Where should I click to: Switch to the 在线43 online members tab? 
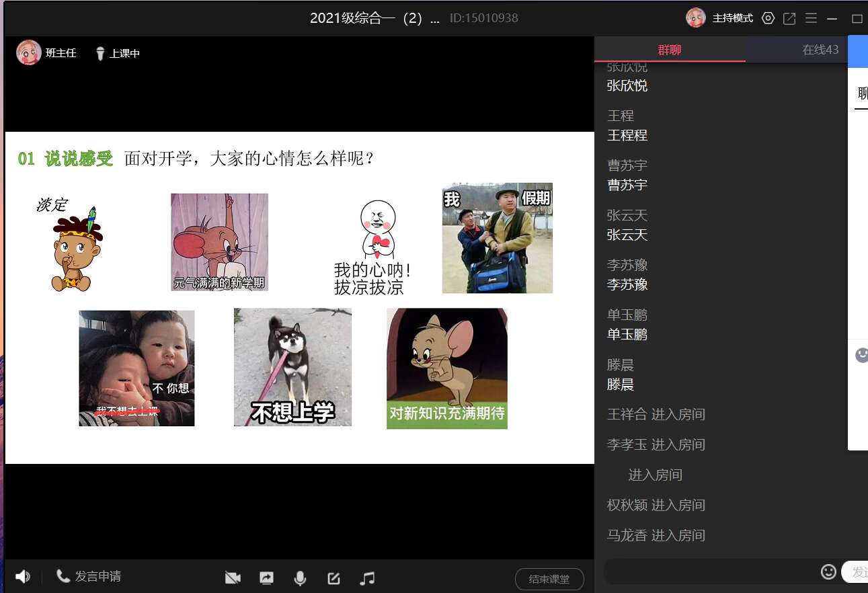point(820,49)
